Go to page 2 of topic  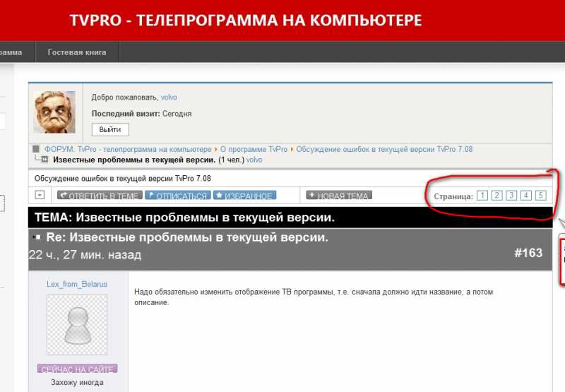pyautogui.click(x=497, y=195)
